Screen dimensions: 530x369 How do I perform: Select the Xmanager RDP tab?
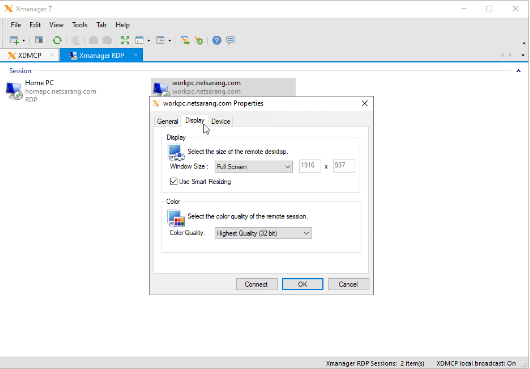[101, 55]
